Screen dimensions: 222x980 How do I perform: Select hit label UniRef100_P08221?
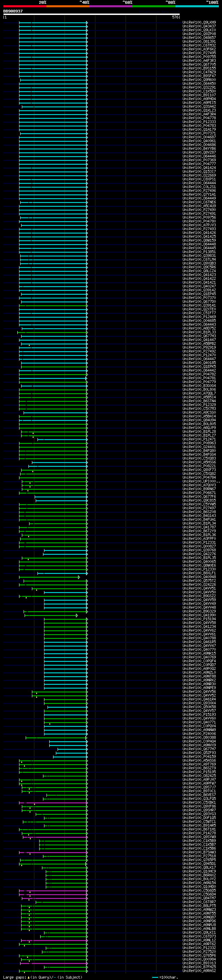(x=199, y=465)
